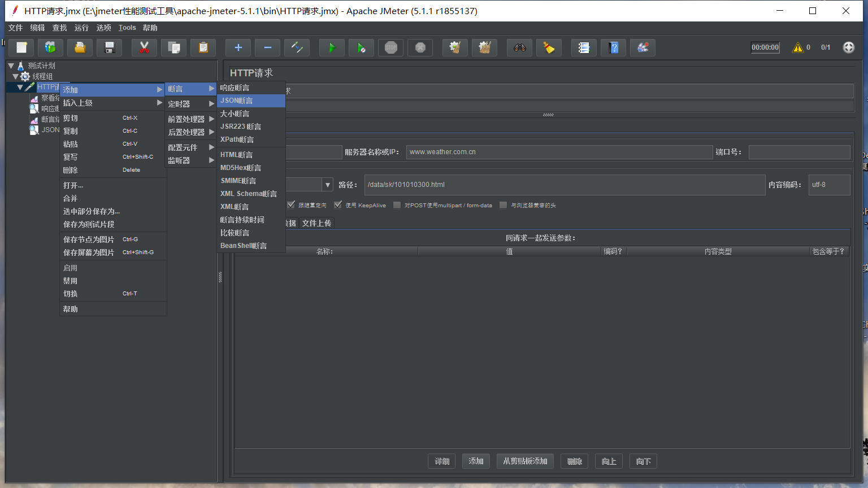Enable 对POST使用multipart / form-data checkbox
This screenshot has height=488, width=868.
pos(397,205)
